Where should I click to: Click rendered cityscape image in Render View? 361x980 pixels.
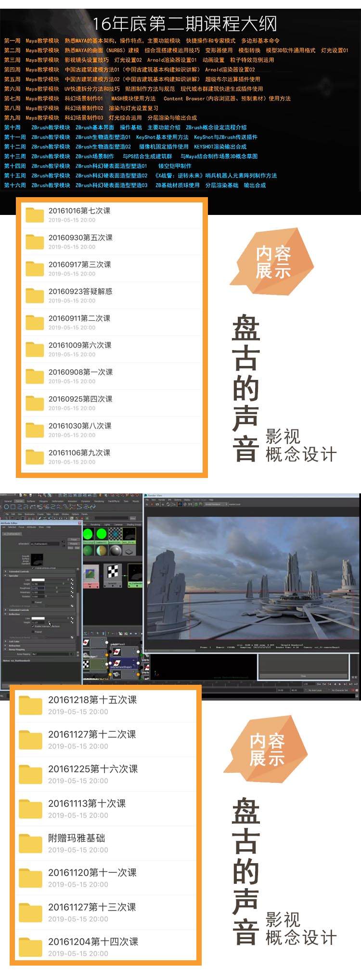[253, 579]
